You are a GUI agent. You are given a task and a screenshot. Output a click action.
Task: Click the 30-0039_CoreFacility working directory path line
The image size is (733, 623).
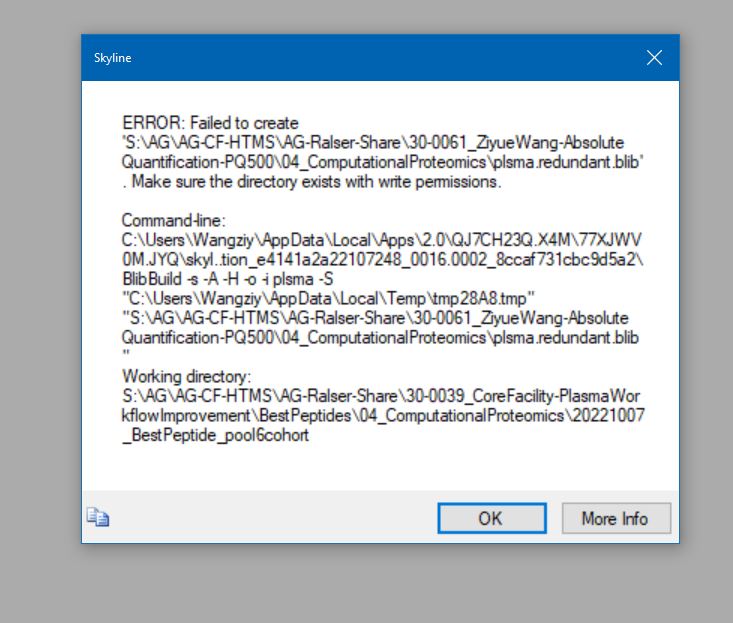tap(383, 396)
